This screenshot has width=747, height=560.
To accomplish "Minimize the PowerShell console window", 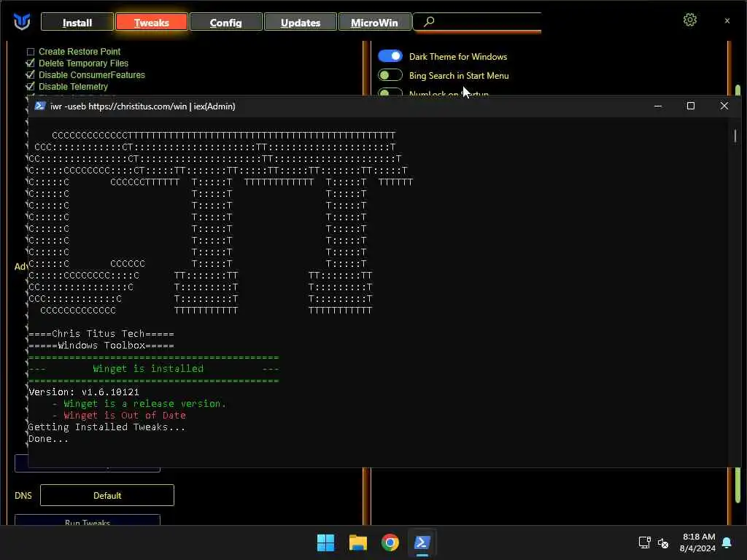I will (x=658, y=106).
